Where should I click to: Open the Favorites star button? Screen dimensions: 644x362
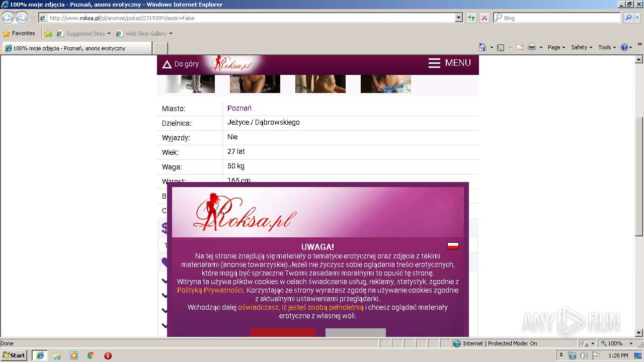19,34
